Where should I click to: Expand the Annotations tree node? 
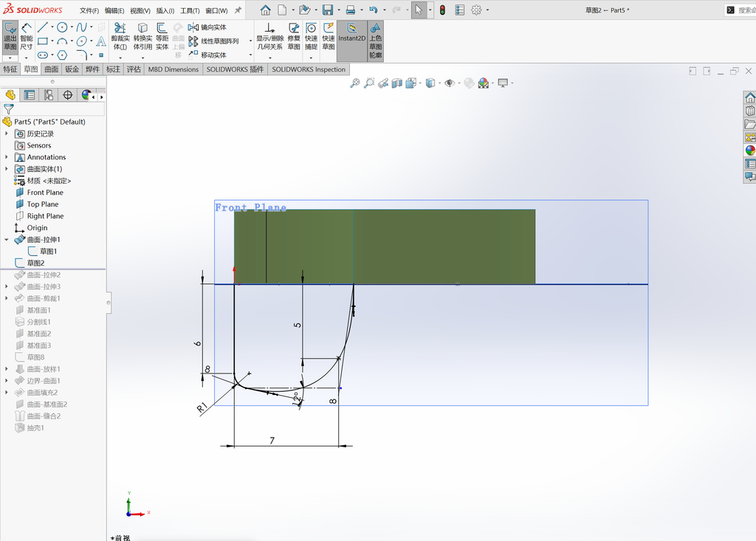6,157
